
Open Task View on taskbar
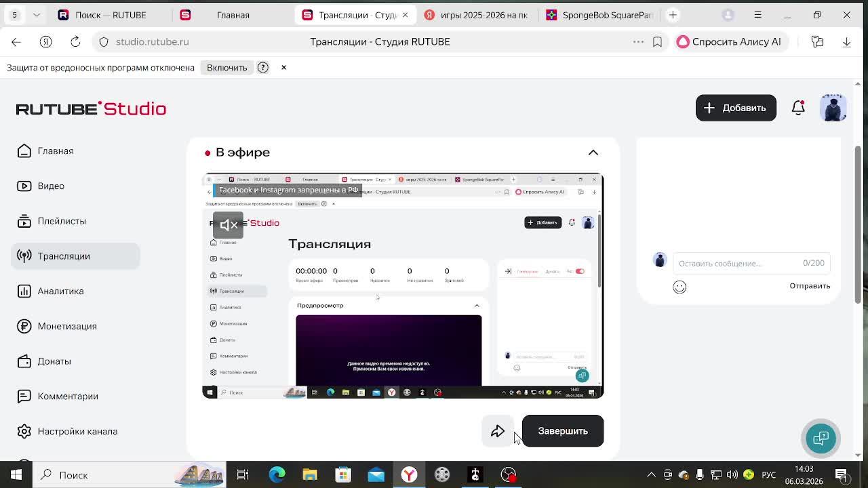(243, 475)
